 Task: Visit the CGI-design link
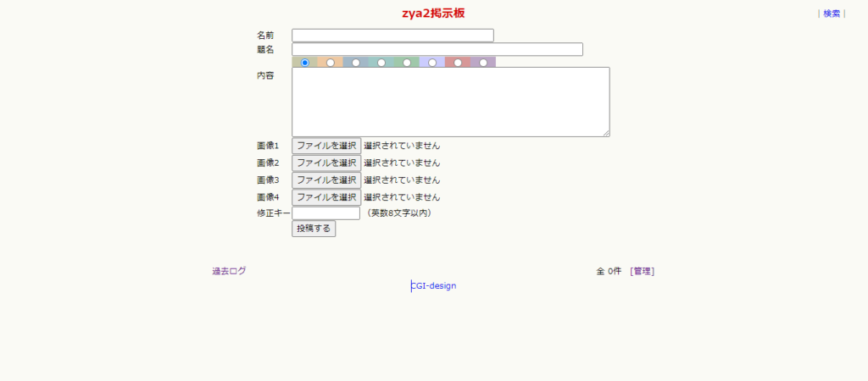pos(433,286)
